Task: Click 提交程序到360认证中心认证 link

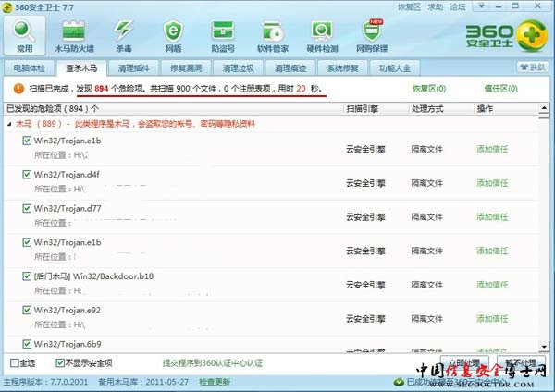Action: [213, 363]
